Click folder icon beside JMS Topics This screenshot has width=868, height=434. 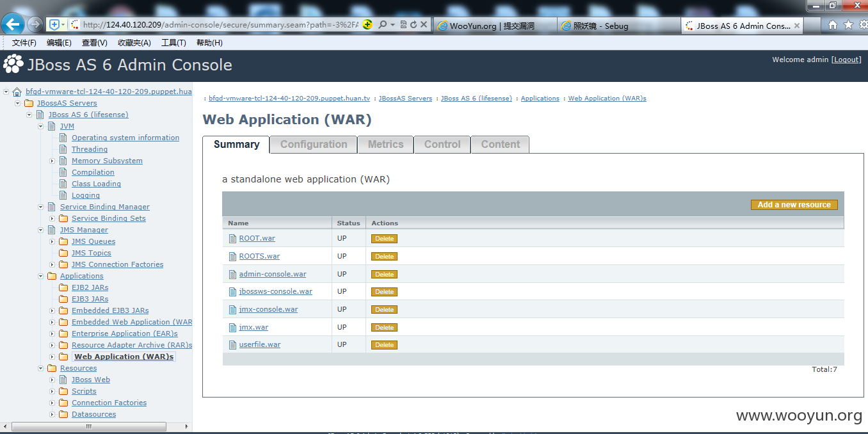(63, 253)
